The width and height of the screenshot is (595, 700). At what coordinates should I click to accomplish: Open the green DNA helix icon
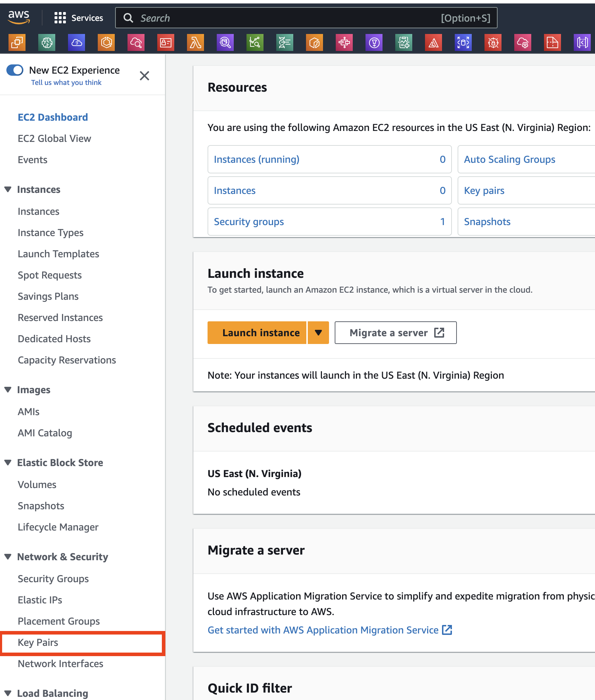(285, 43)
